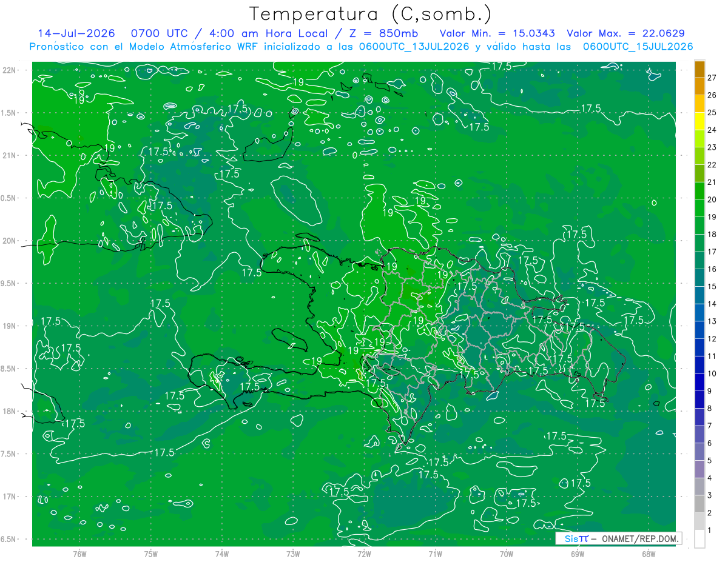The height and width of the screenshot is (562, 728).
Task: Click the "SisTT – ONAMET/REP.DOM." credit box
Action: (619, 538)
